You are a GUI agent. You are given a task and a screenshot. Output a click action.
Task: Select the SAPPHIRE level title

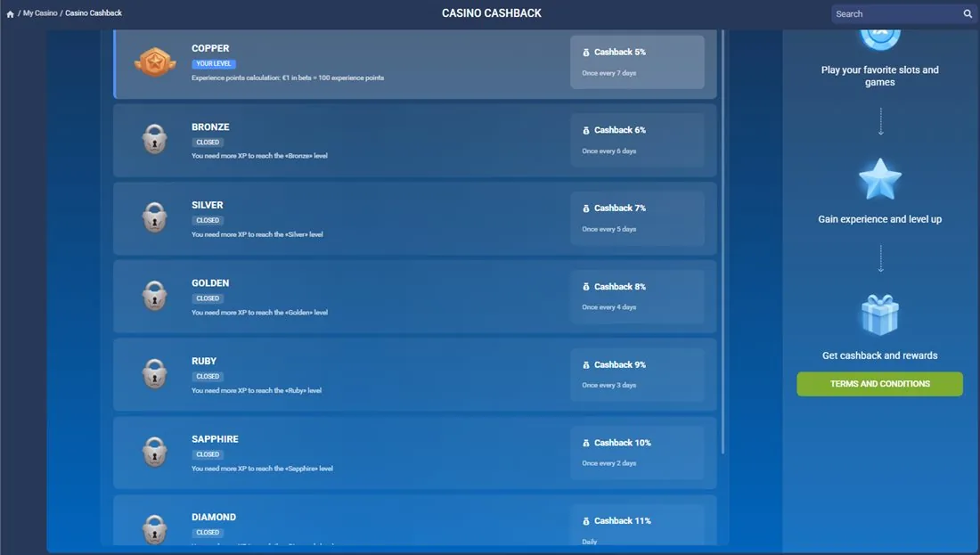215,439
